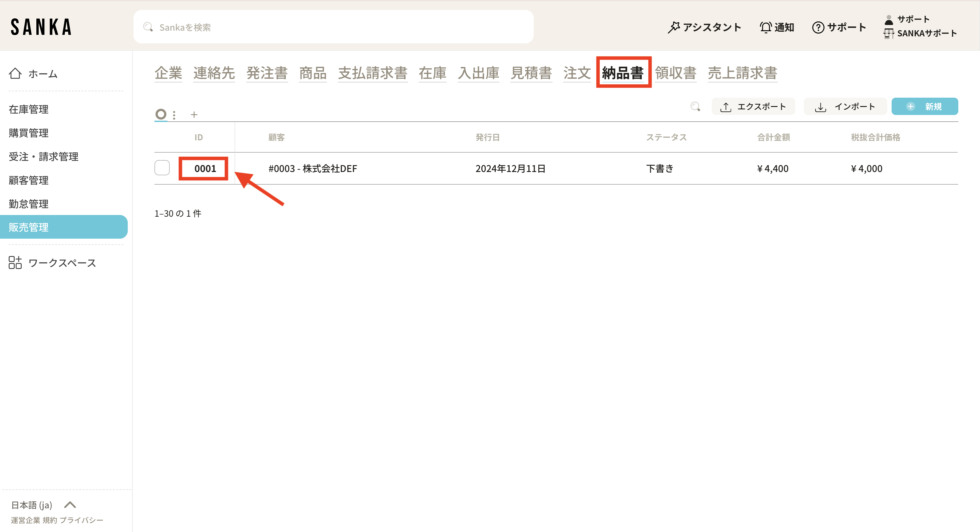Open the Workspace grid icon
The image size is (980, 532).
tap(15, 262)
